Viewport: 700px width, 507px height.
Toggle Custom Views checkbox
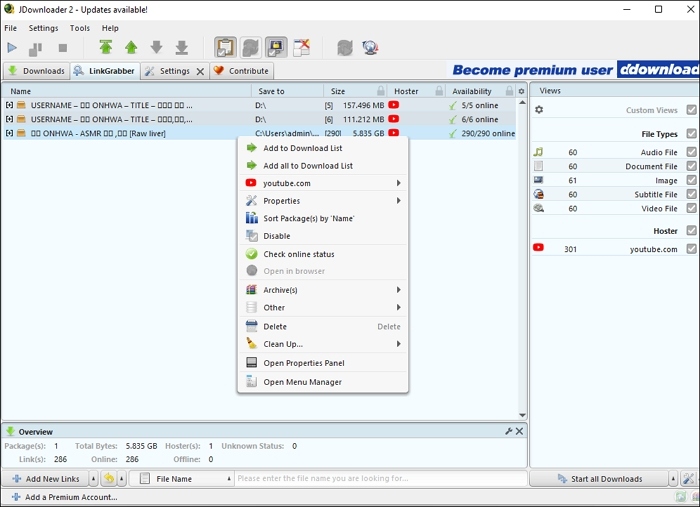(692, 110)
